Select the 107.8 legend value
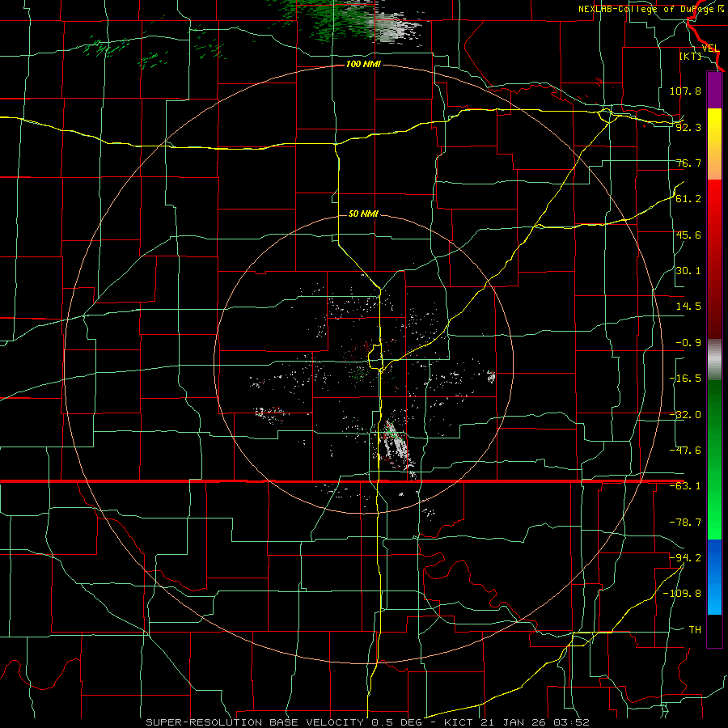728x728 pixels. point(685,91)
